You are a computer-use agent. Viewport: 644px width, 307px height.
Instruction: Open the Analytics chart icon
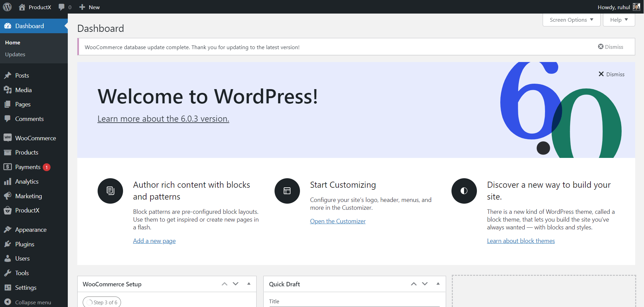click(x=8, y=181)
